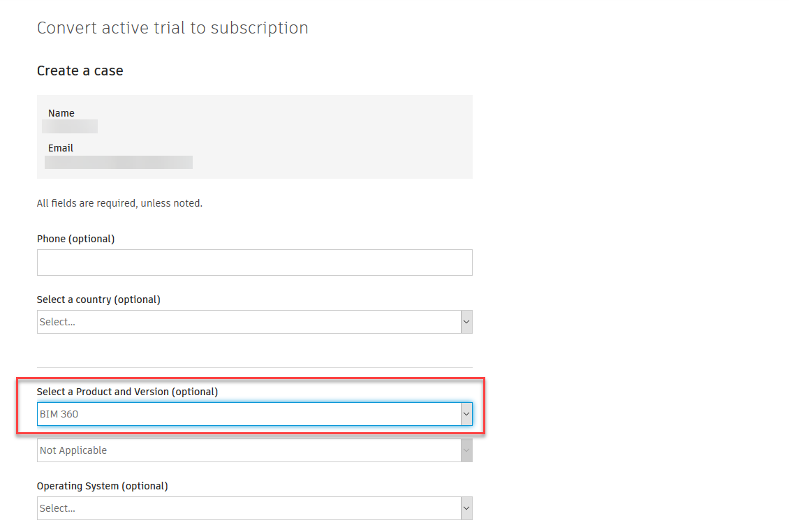Click the text All fields are required, unless noted
This screenshot has height=532, width=789.
[119, 202]
